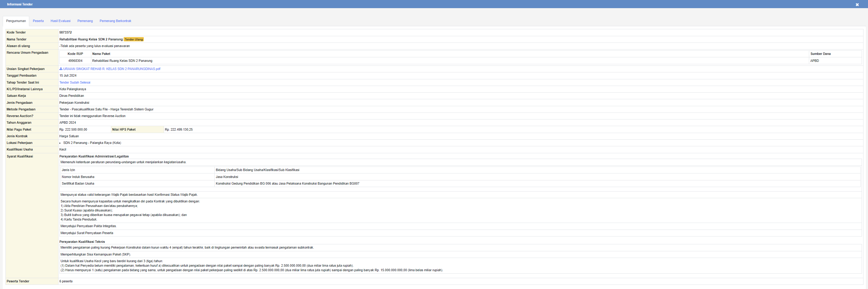Open the Pemenang Berkontrak tab
The height and width of the screenshot is (289, 868).
coord(115,21)
